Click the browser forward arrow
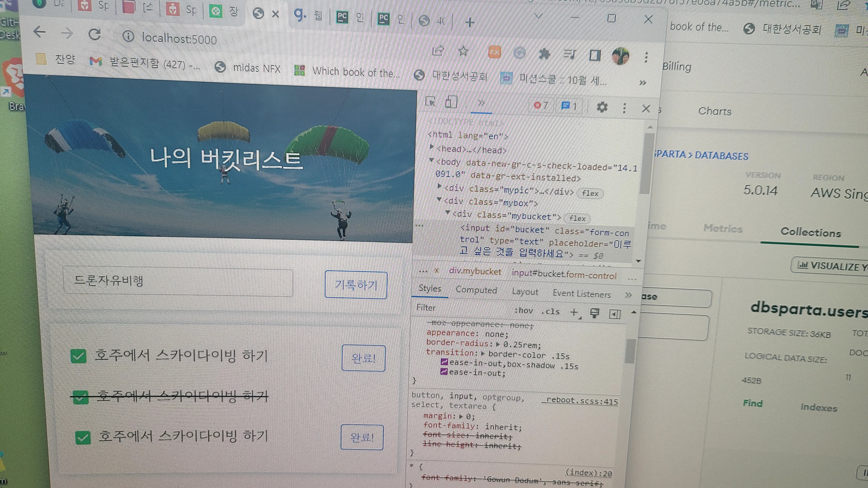 click(x=67, y=33)
